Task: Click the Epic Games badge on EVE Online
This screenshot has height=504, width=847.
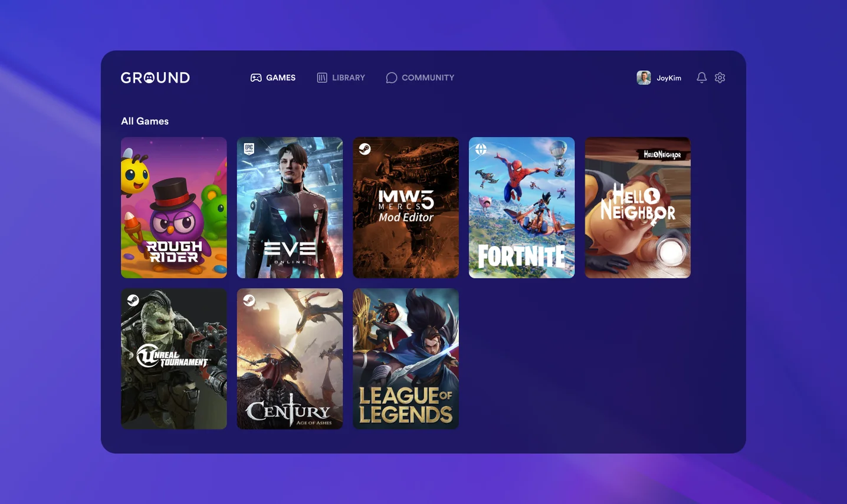Action: [249, 149]
